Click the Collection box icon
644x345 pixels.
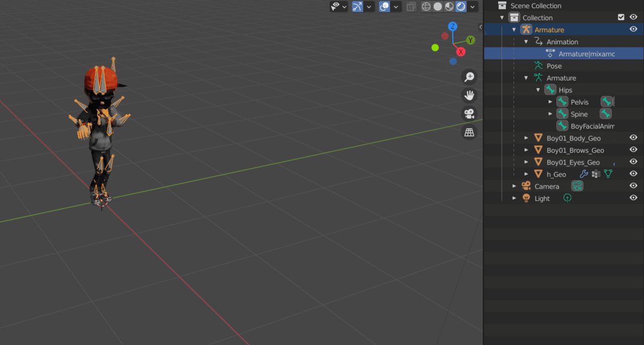(x=514, y=18)
